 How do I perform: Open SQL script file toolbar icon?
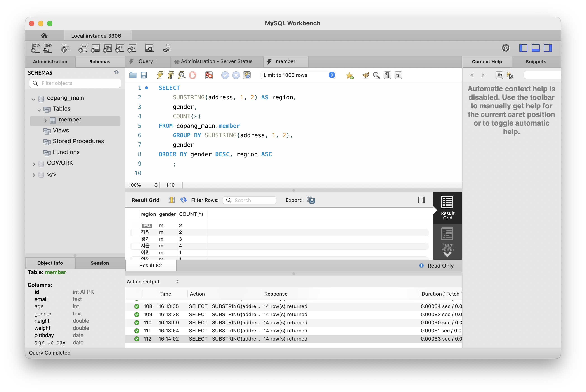click(x=48, y=48)
